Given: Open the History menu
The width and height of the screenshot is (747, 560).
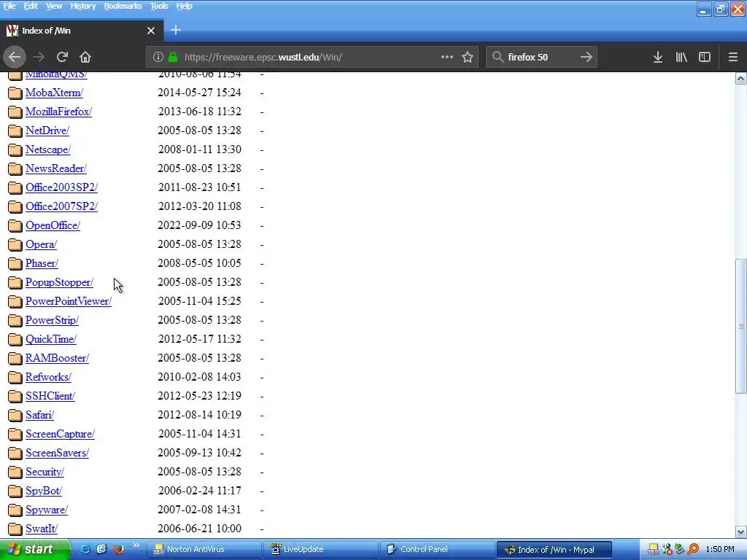Looking at the screenshot, I should click(83, 6).
